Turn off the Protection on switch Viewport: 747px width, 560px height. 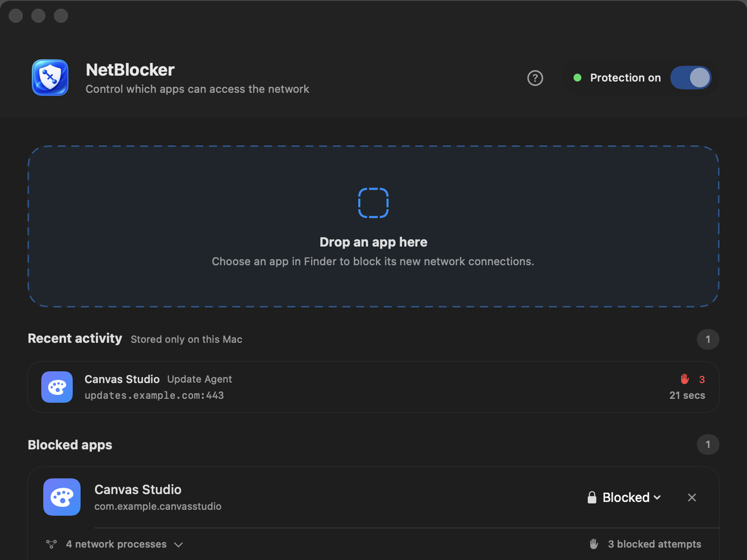[x=691, y=78]
